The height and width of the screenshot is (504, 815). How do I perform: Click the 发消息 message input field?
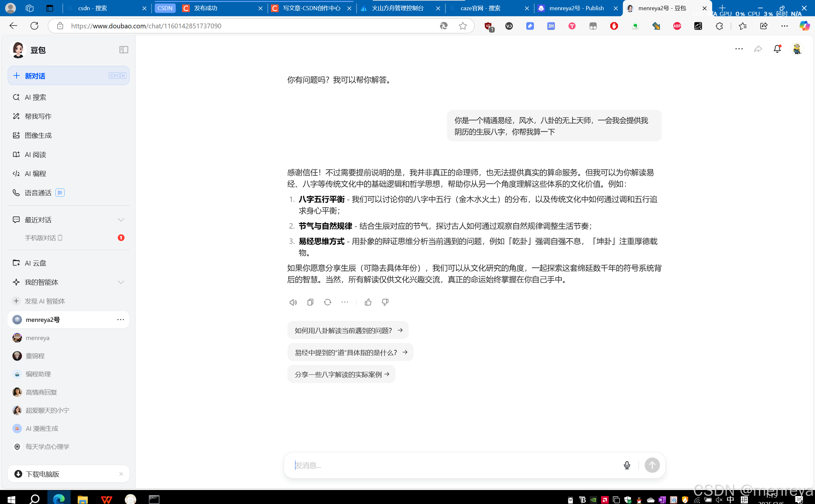click(453, 465)
